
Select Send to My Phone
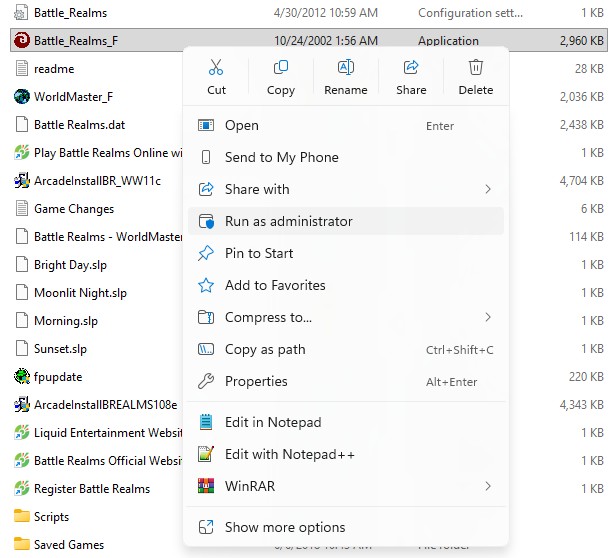click(346, 157)
